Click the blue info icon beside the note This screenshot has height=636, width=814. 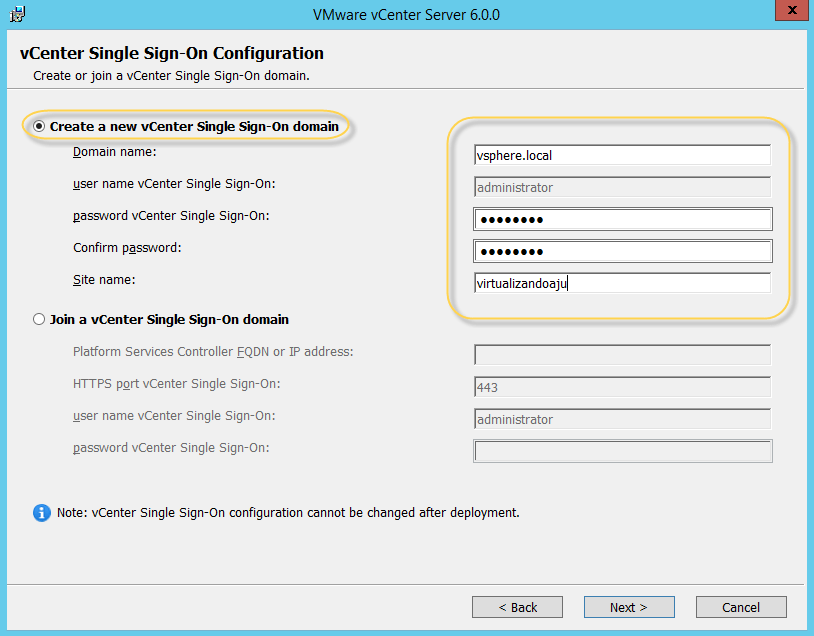point(42,513)
